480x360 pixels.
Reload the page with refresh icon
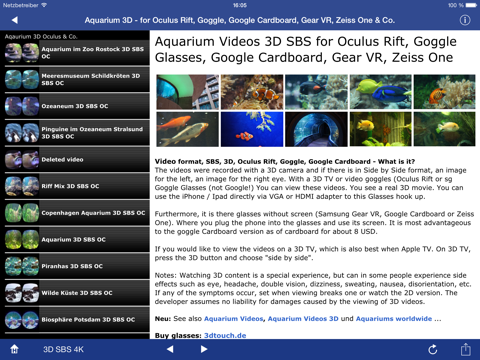(432, 349)
